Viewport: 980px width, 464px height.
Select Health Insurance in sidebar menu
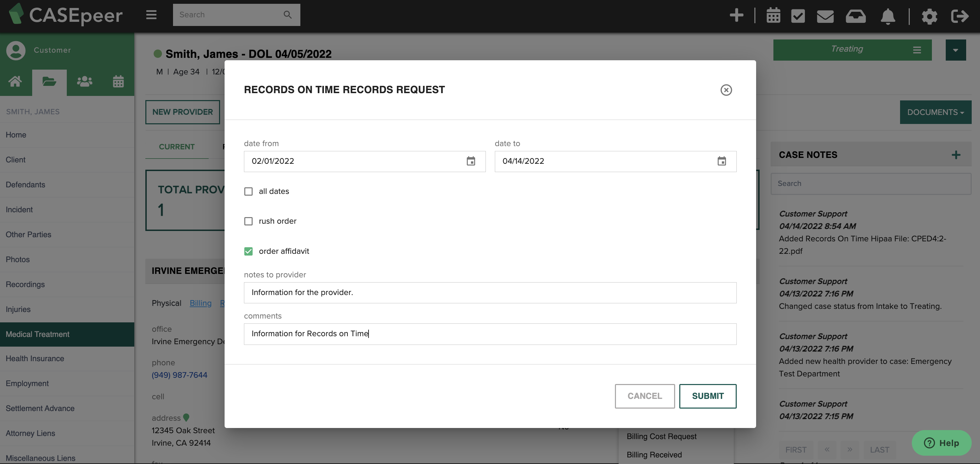click(35, 359)
